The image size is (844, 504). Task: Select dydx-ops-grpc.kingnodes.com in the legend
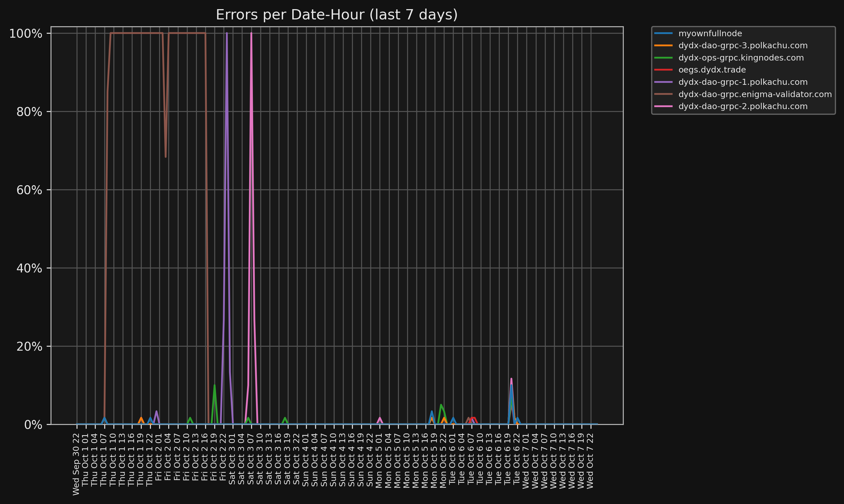pyautogui.click(x=741, y=58)
